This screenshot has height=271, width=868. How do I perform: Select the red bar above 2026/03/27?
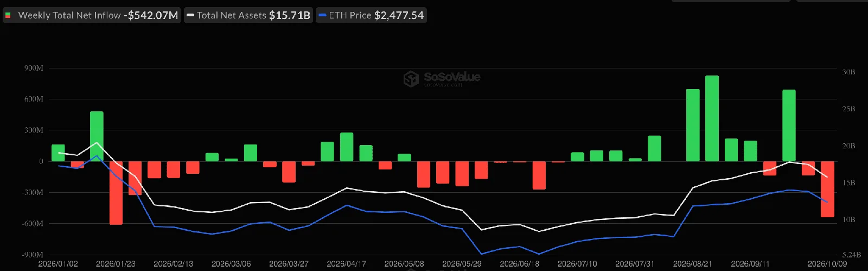click(289, 172)
